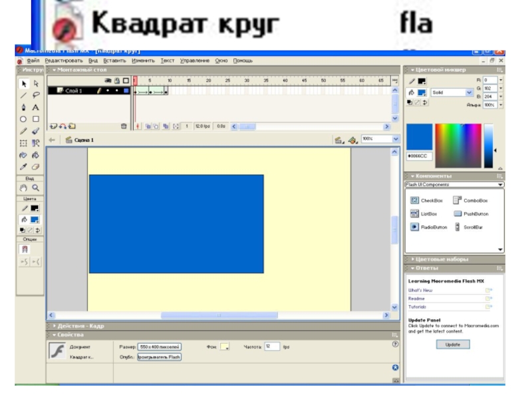Viewport: 532px width, 399px height.
Task: Toggle show/hide all layers eye icon
Action: (x=108, y=80)
